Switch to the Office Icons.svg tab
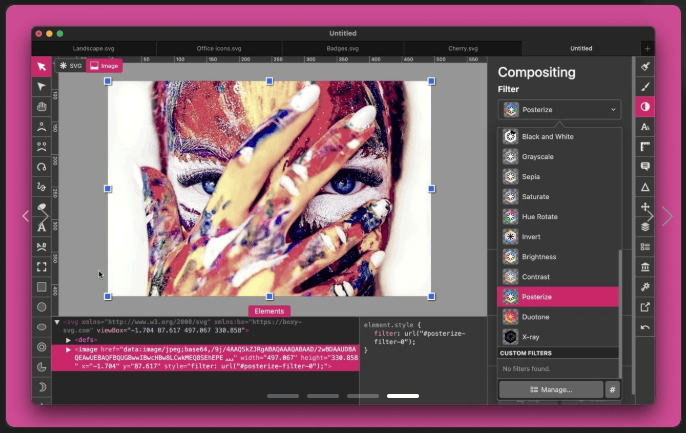The image size is (686, 433). tap(219, 49)
